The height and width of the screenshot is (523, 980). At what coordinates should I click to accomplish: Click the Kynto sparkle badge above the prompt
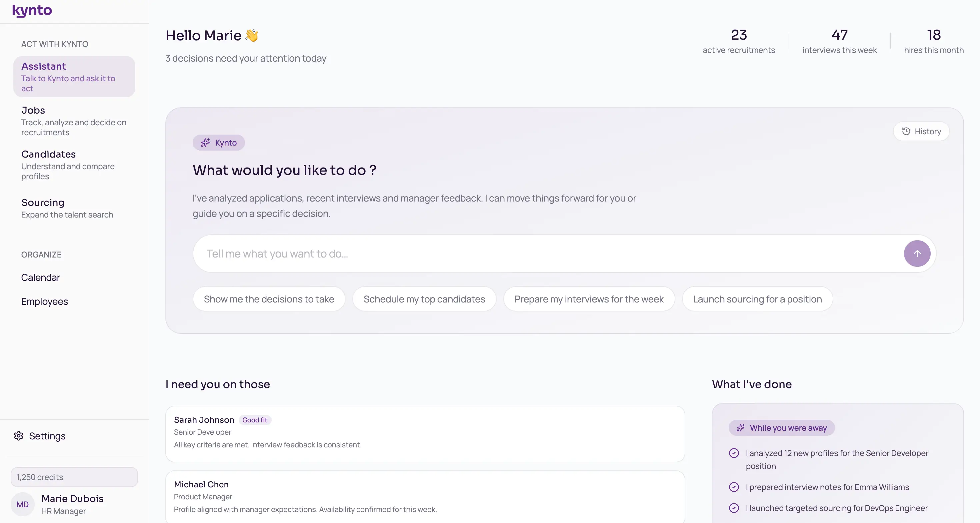click(218, 143)
